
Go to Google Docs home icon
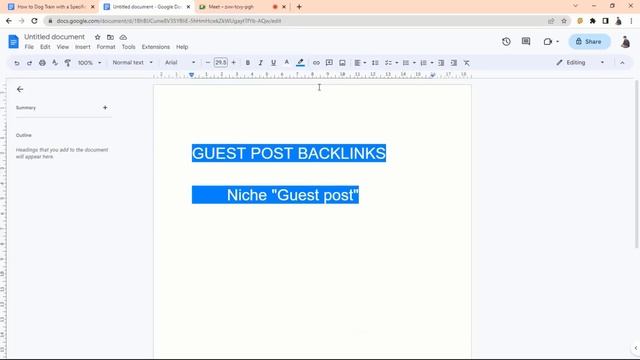pyautogui.click(x=13, y=42)
